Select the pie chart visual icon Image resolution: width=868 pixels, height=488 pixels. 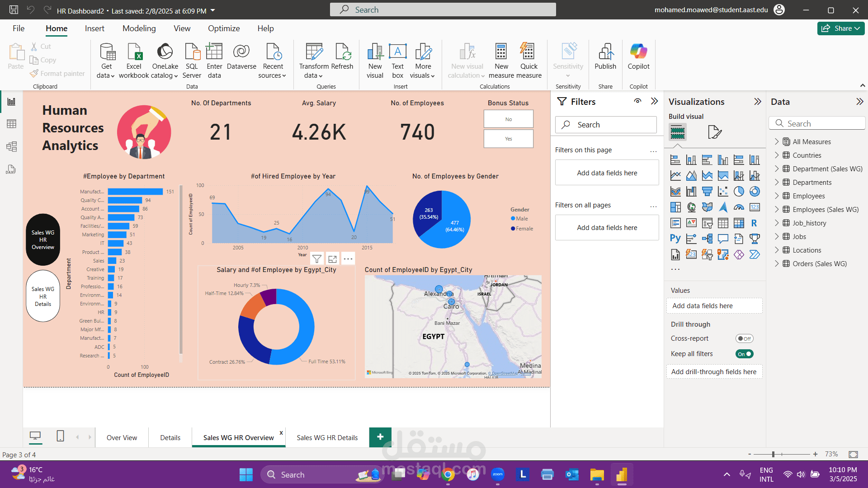pyautogui.click(x=739, y=191)
